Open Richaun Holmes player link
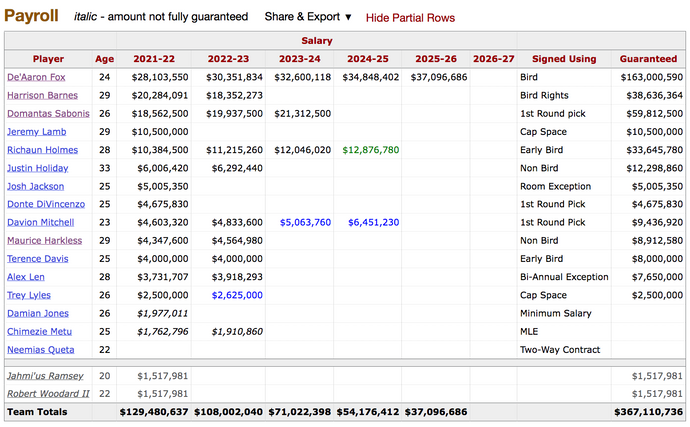690x427 pixels. (x=42, y=150)
